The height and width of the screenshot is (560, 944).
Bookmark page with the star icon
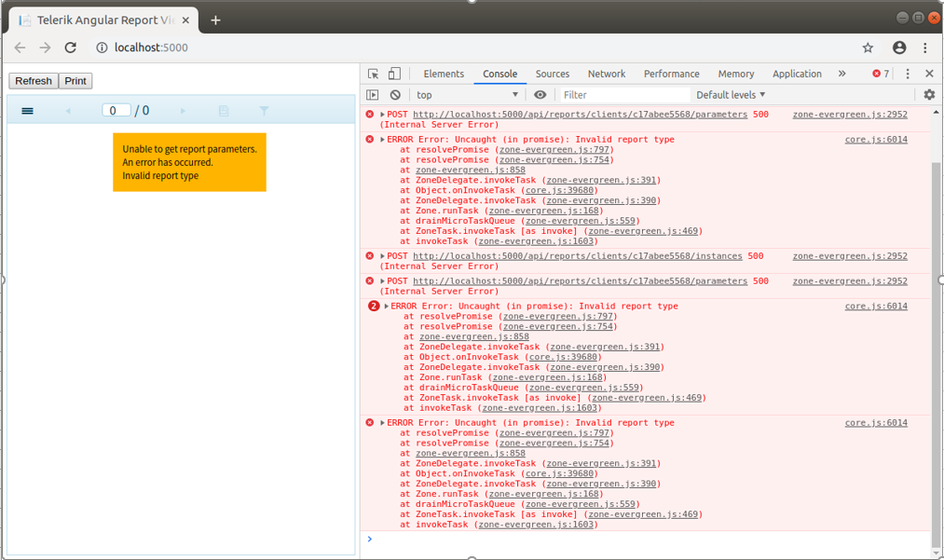868,48
